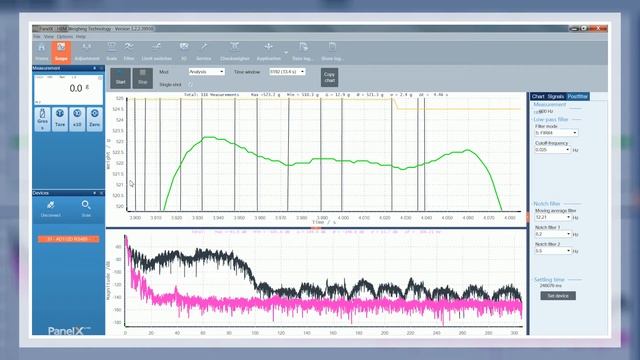640x360 pixels.
Task: Open the Notch filter 2 dropdown
Action: pyautogui.click(x=553, y=251)
